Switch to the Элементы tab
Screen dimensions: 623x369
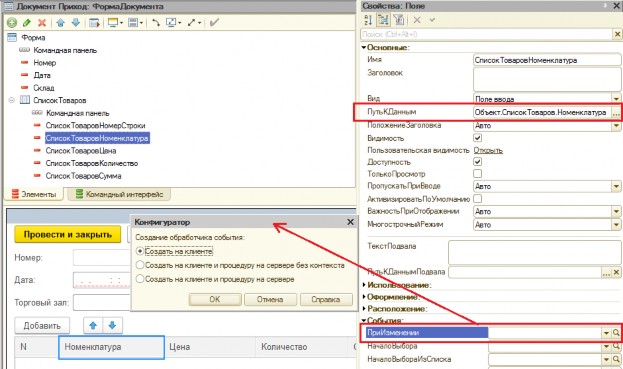34,194
